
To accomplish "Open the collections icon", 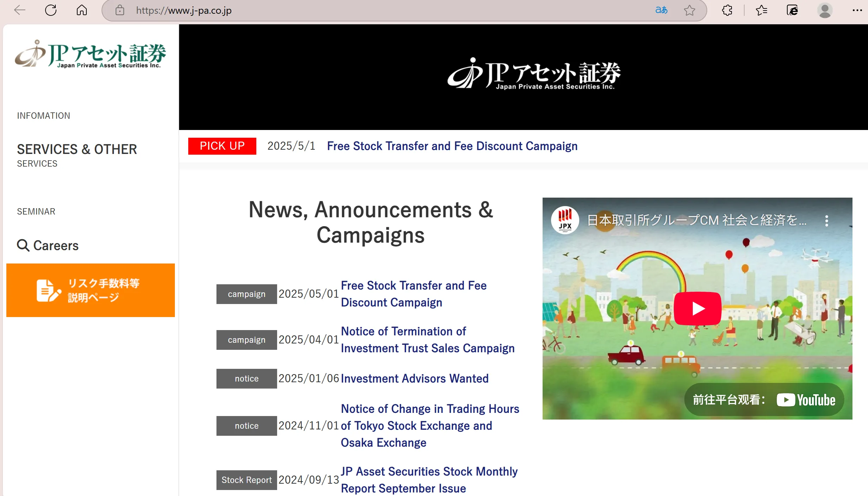I will pos(792,10).
